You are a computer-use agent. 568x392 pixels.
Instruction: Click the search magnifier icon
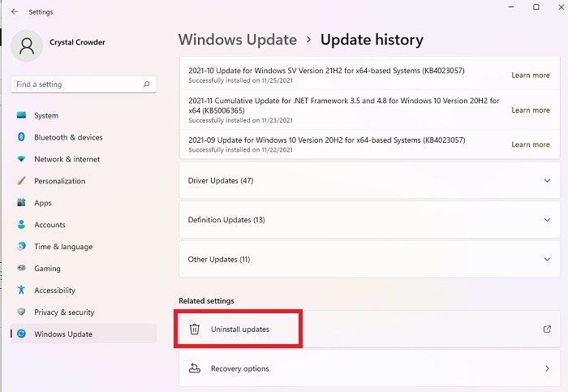(146, 84)
